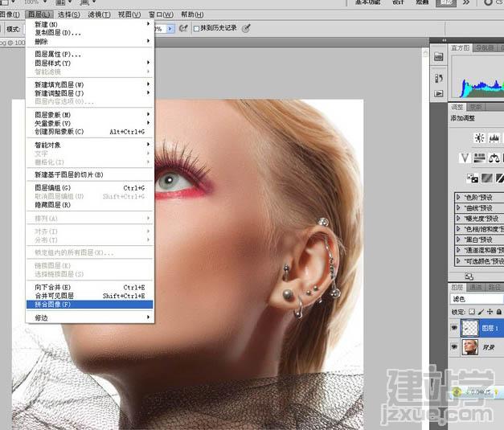Click clip-to-layer icon below adjustment presets
The height and width of the screenshot is (430, 504).
pyautogui.click(x=469, y=276)
